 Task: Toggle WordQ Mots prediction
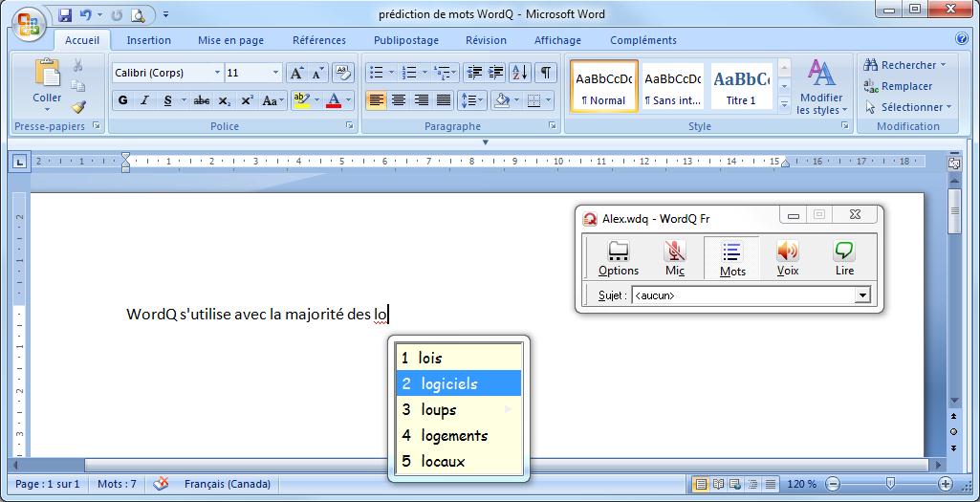pos(731,258)
